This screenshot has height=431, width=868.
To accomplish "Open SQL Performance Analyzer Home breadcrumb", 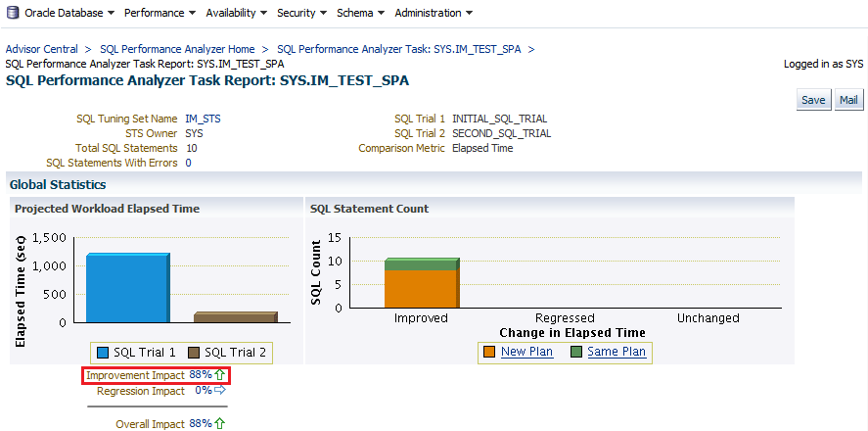I will [177, 49].
